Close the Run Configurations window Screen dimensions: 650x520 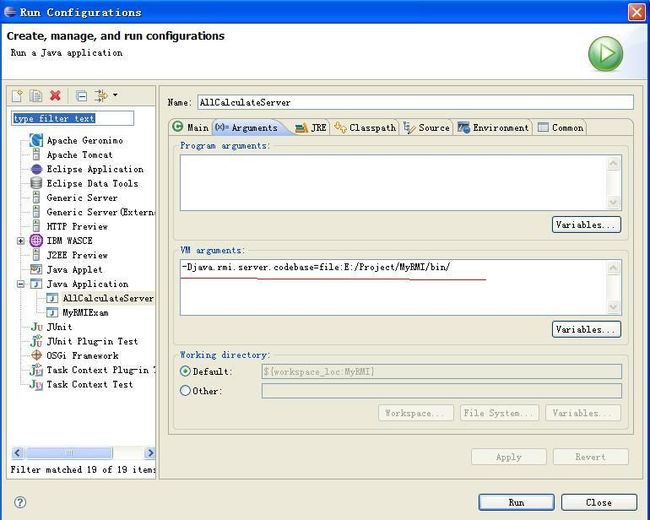[637, 12]
